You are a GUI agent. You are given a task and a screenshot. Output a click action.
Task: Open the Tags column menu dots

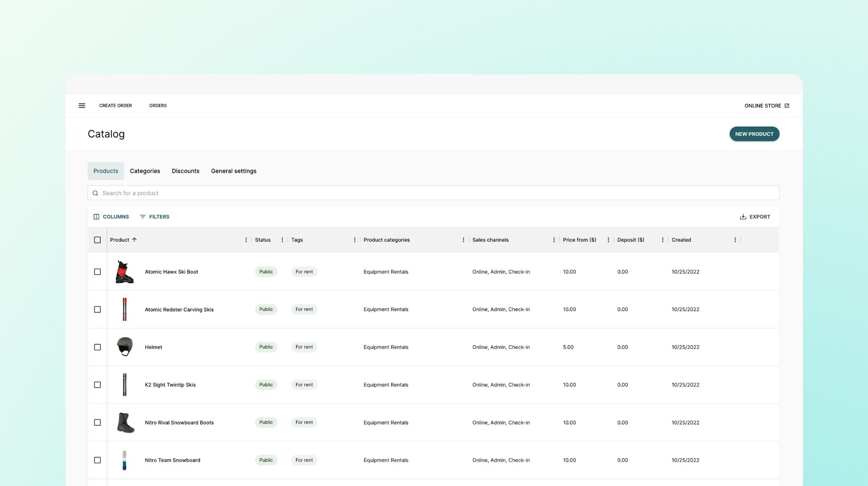point(355,240)
